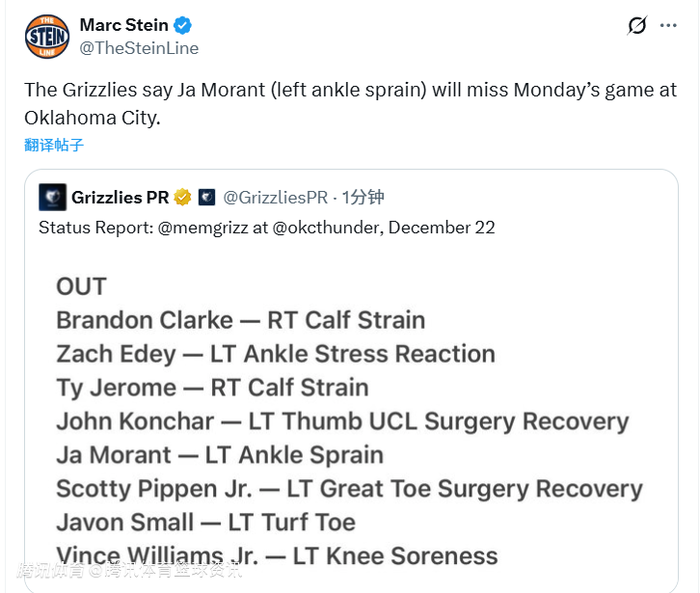The width and height of the screenshot is (700, 593).
Task: Click Marc Stein's tweet text about Ja Morant
Action: [x=350, y=103]
